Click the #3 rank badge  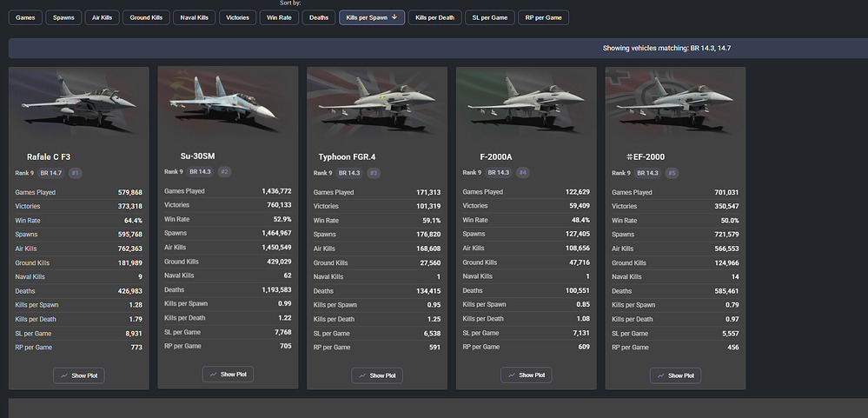374,173
